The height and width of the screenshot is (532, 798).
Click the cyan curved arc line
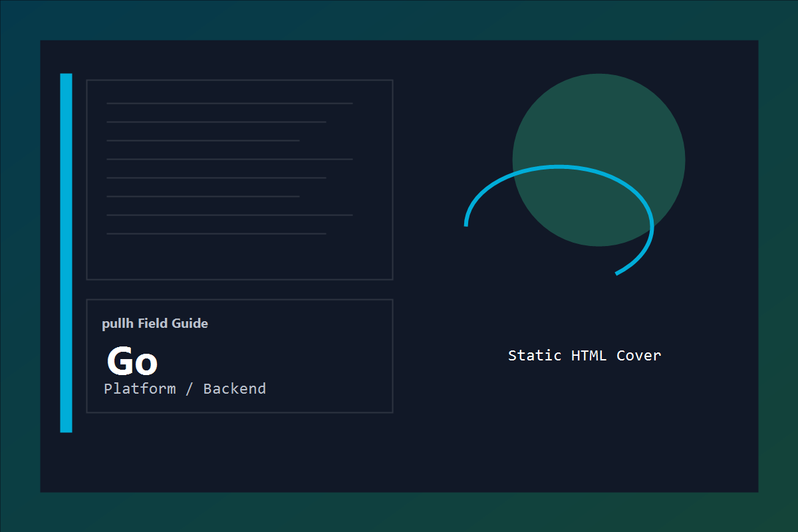pos(559,168)
